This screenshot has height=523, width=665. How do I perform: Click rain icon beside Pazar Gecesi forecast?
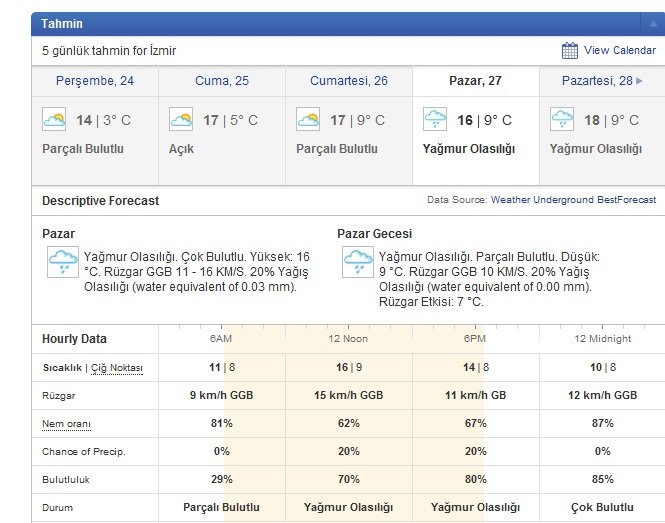click(x=357, y=263)
